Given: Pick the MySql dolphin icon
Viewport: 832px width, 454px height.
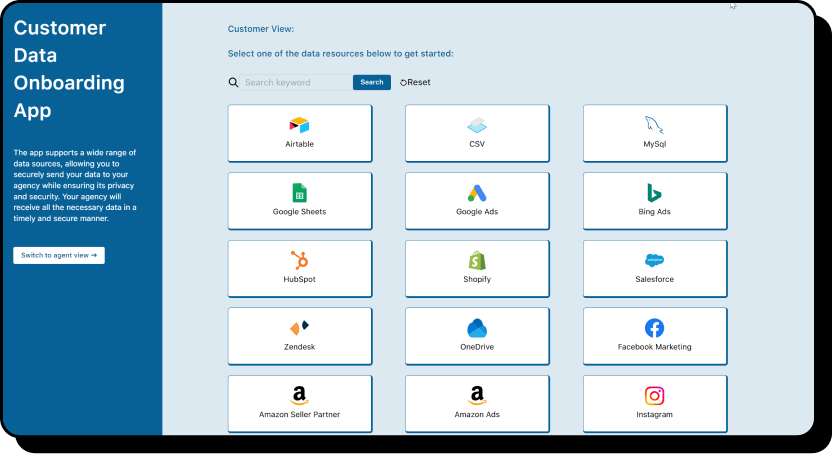Looking at the screenshot, I should click(x=654, y=125).
